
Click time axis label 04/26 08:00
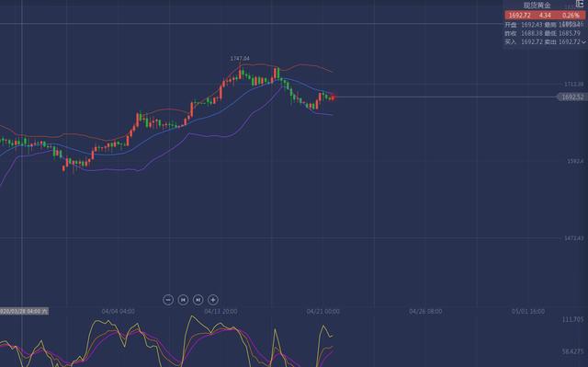(425, 312)
